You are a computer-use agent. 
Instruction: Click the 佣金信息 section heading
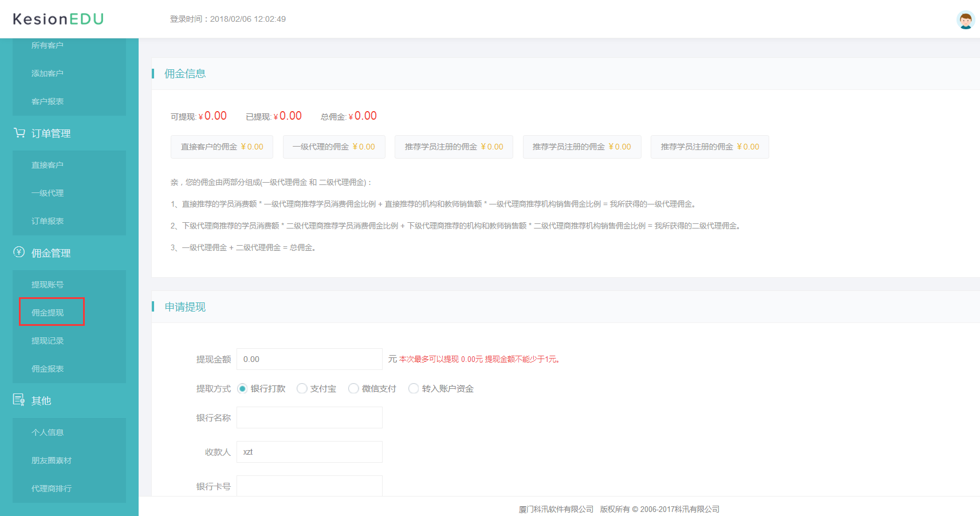pyautogui.click(x=185, y=74)
